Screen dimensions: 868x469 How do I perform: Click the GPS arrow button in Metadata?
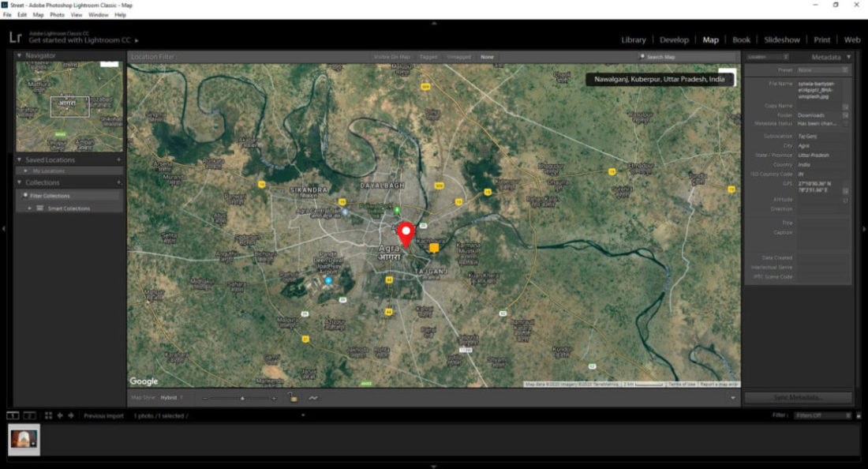tap(845, 190)
